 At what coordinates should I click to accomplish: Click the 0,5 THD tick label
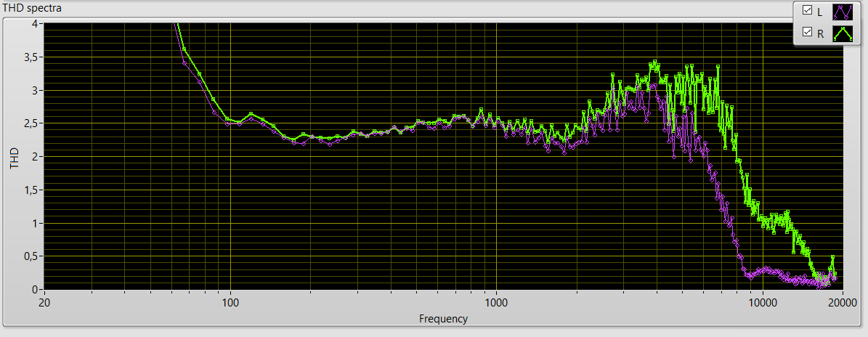tap(31, 256)
